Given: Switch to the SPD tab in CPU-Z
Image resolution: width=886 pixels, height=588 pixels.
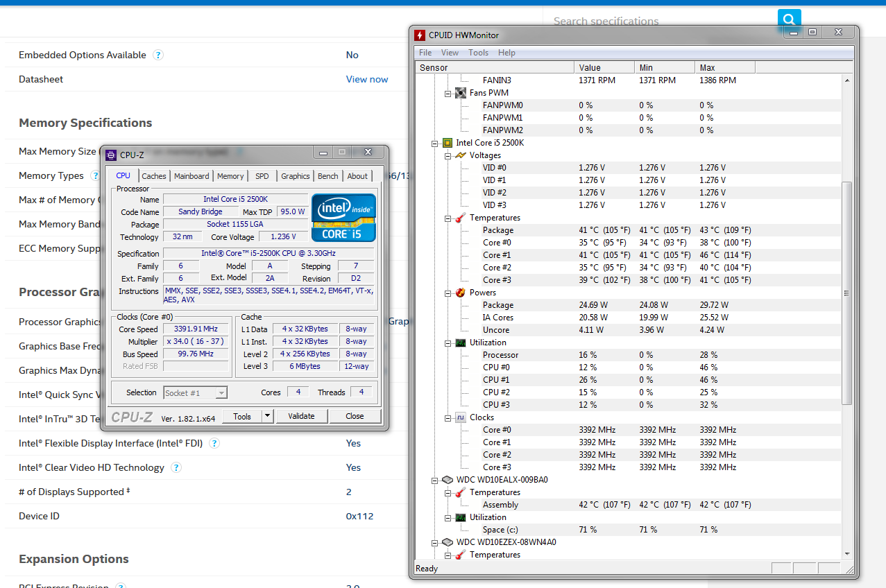Looking at the screenshot, I should [x=262, y=176].
